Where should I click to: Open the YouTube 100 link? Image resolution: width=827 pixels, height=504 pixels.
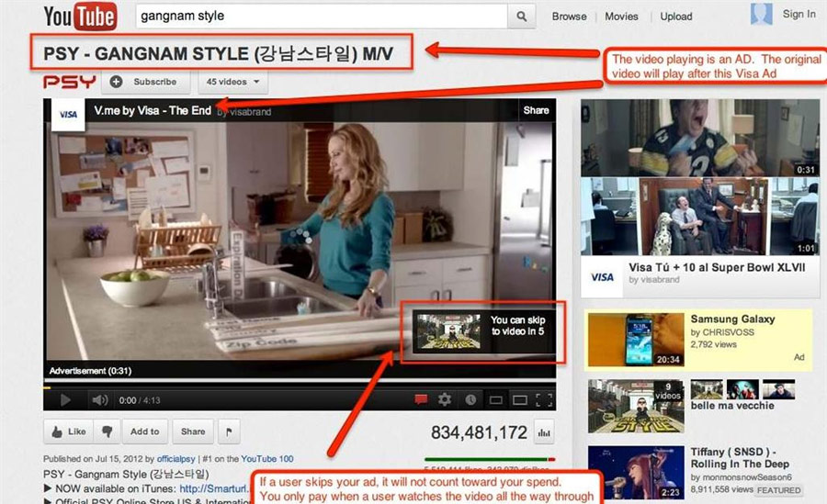266,459
